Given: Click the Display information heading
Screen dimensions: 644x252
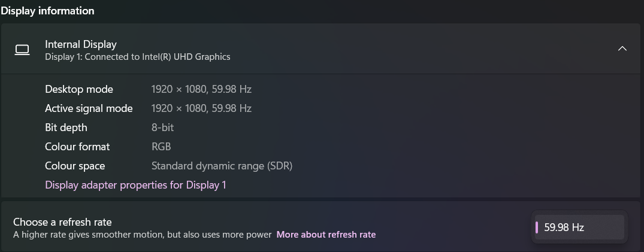Looking at the screenshot, I should pyautogui.click(x=48, y=11).
